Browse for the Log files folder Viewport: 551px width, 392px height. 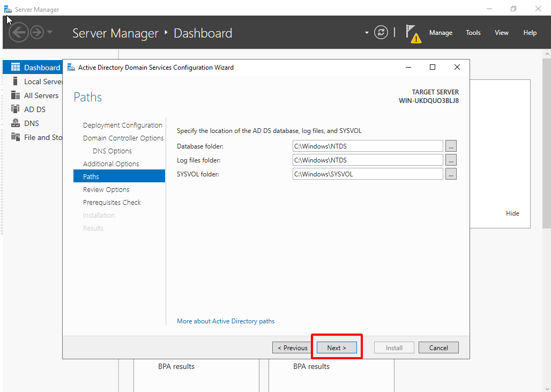(x=451, y=160)
